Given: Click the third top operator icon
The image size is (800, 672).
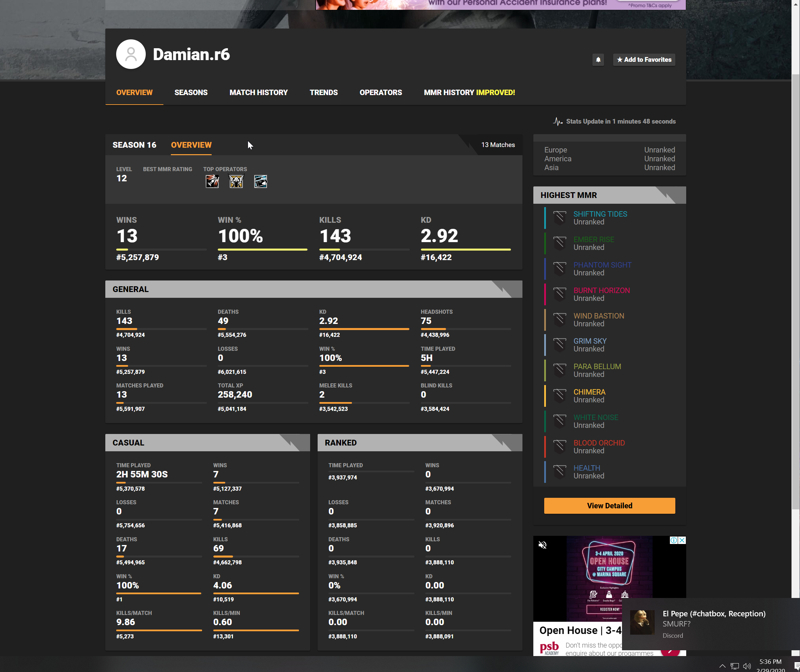Looking at the screenshot, I should [261, 181].
